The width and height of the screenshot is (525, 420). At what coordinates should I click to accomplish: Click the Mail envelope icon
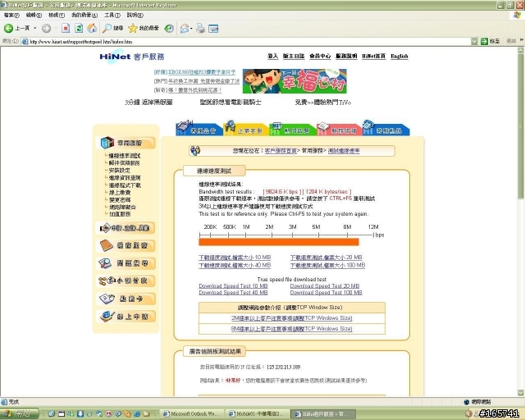(184, 29)
